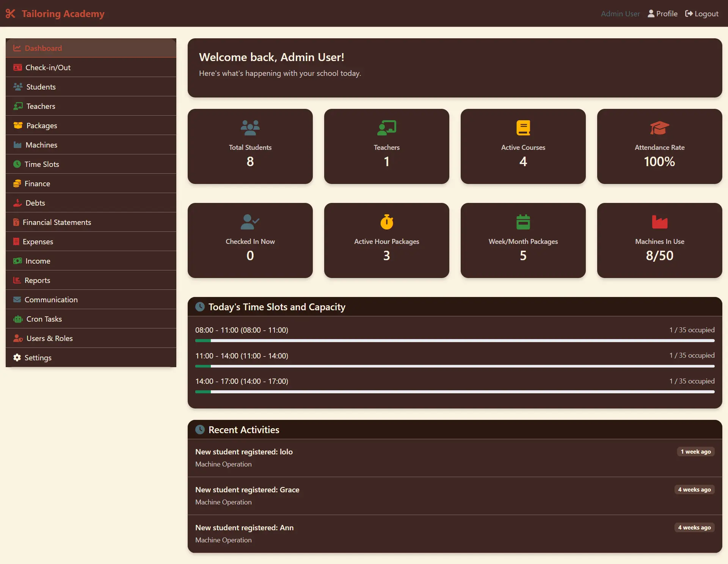Click the scissors logo icon in header
Image resolution: width=728 pixels, height=564 pixels.
(x=11, y=14)
